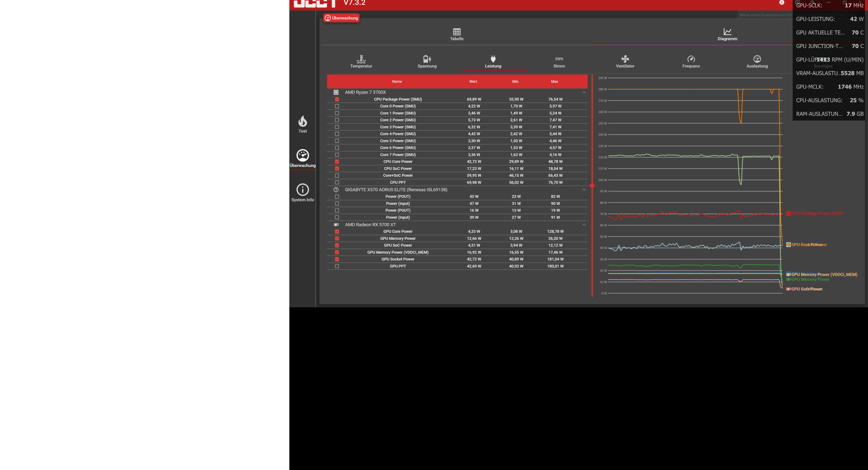Open the Ventilator monitoring view
868x470 pixels.
coord(625,61)
